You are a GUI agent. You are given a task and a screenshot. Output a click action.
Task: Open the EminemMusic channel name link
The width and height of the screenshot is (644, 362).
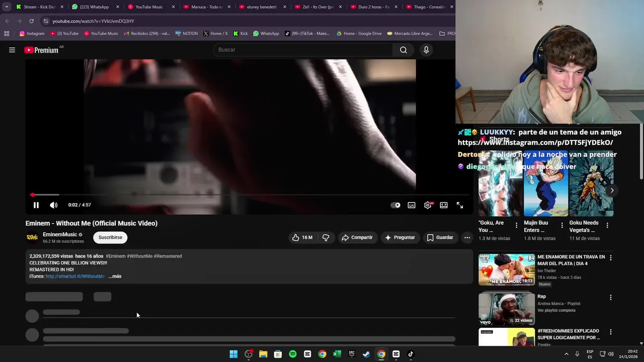(60, 234)
